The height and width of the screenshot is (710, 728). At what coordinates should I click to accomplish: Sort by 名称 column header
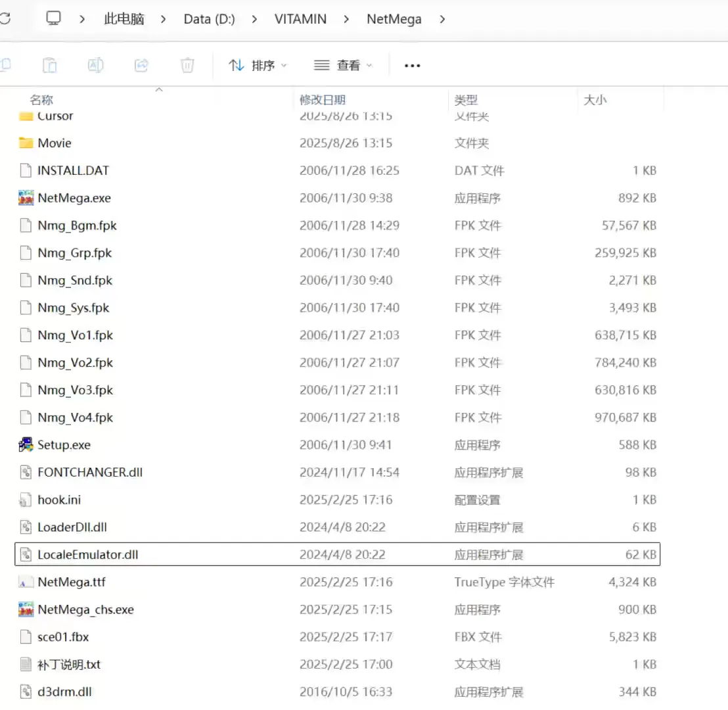point(41,99)
